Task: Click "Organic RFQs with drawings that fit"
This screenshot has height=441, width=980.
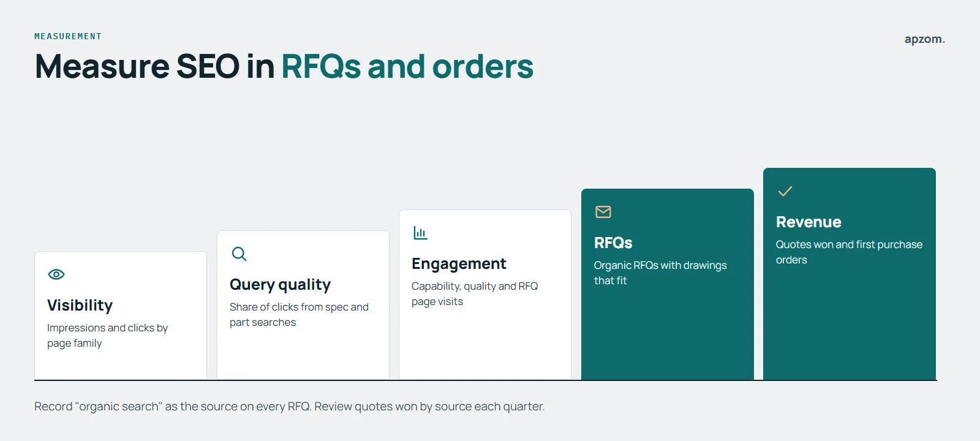Action: point(660,273)
